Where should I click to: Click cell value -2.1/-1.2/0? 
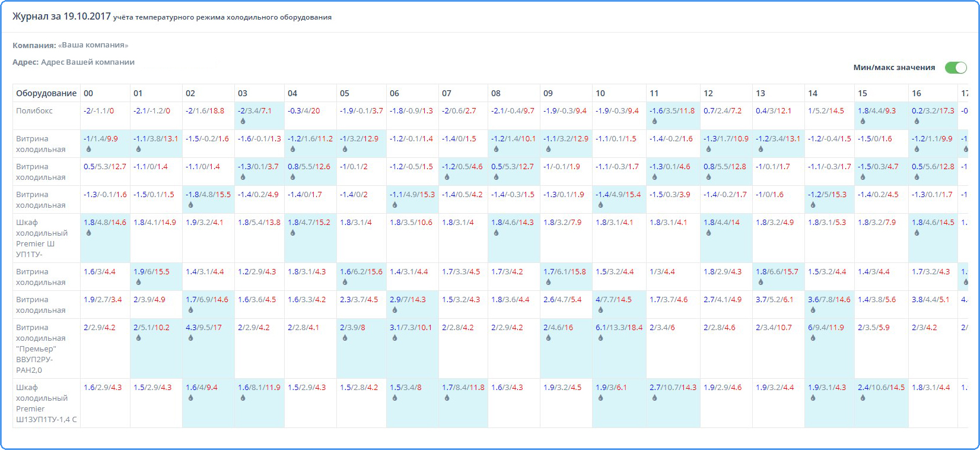(152, 111)
